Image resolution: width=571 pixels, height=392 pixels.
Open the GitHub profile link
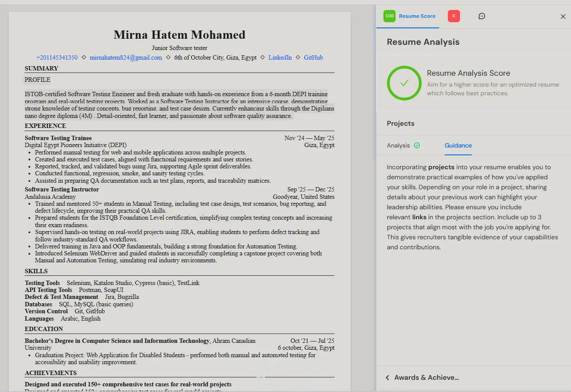pos(313,57)
